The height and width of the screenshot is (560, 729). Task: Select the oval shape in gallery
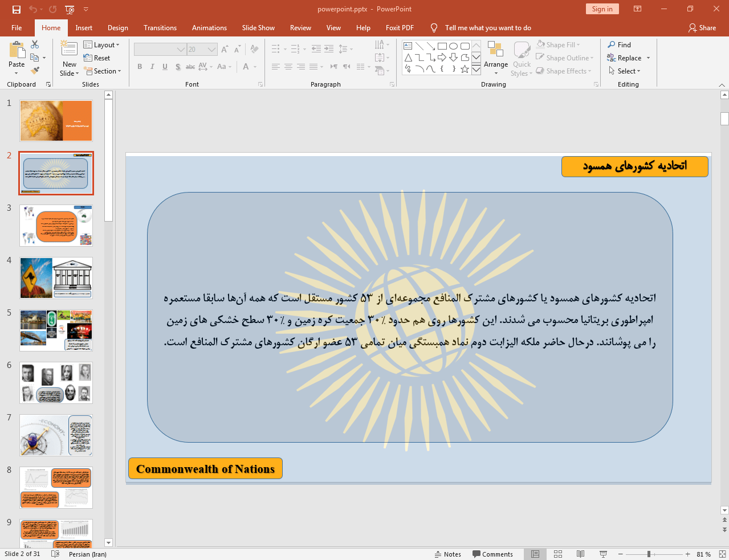point(454,46)
